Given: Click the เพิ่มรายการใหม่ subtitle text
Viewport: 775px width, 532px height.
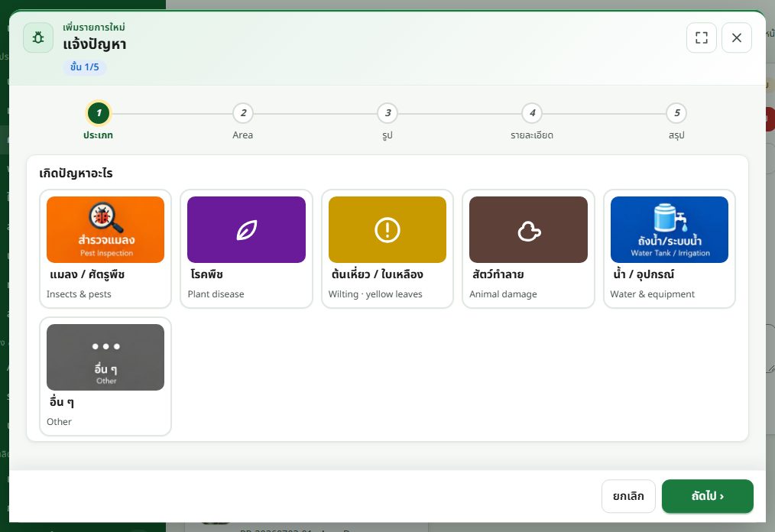Looking at the screenshot, I should coord(94,28).
